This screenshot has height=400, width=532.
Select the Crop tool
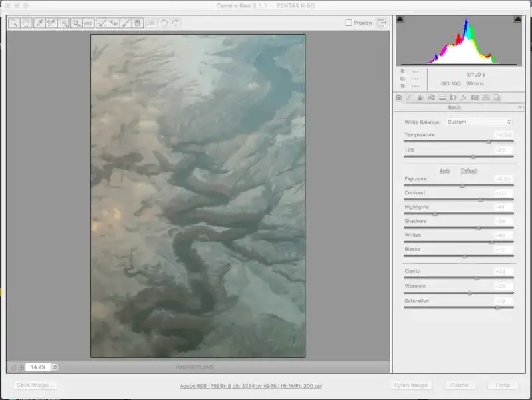tap(76, 23)
